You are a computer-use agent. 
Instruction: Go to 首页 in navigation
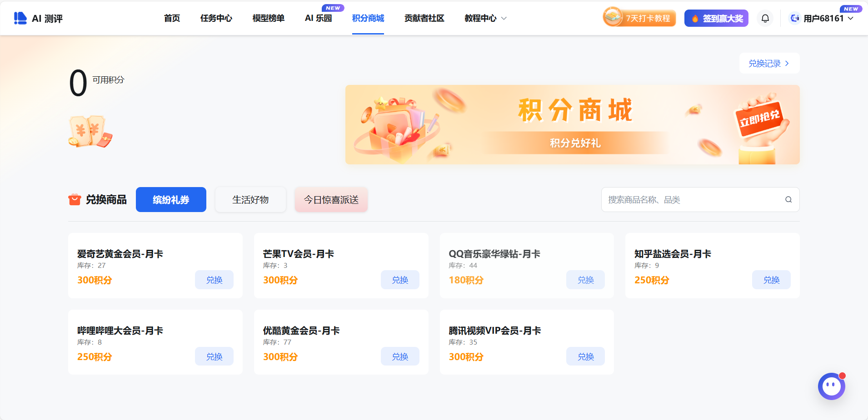[x=172, y=18]
